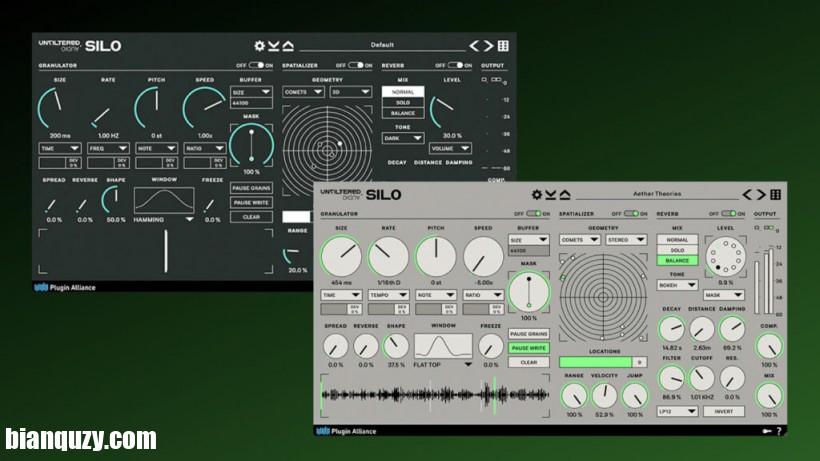The image size is (820, 461).
Task: Open the question mark help in light window
Action: pos(779,431)
